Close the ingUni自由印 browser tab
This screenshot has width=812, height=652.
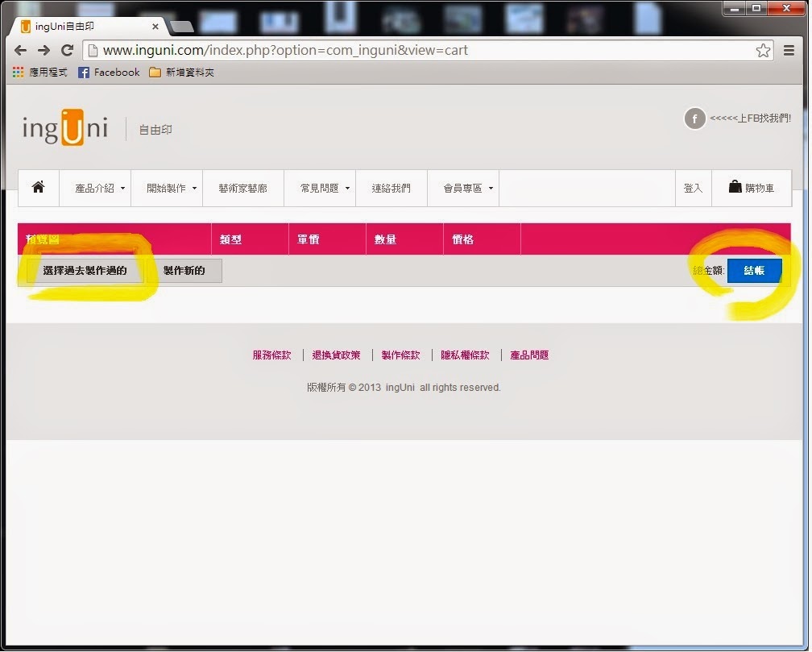point(155,27)
